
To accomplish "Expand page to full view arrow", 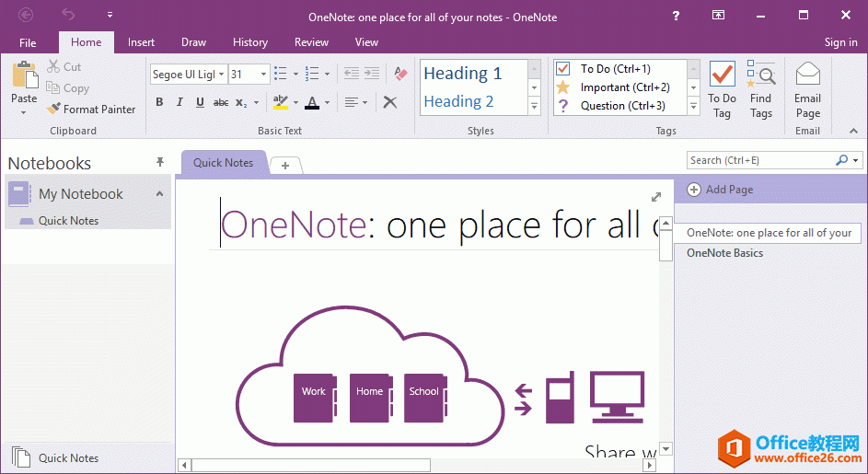I will pos(656,197).
